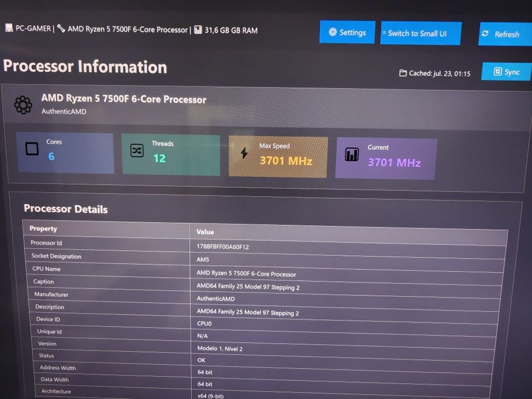532x399 pixels.
Task: Click the Value column header
Action: point(205,232)
